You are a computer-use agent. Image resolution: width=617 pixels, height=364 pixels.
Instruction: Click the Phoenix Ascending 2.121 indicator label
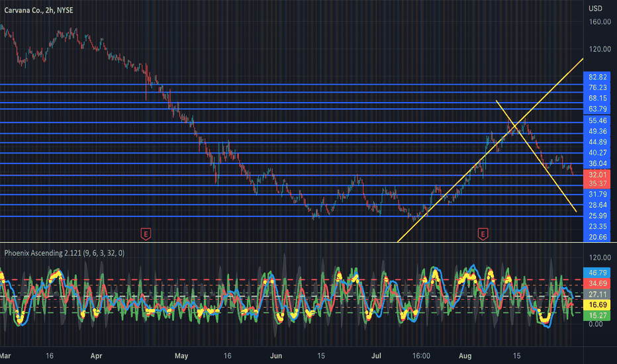(x=64, y=253)
